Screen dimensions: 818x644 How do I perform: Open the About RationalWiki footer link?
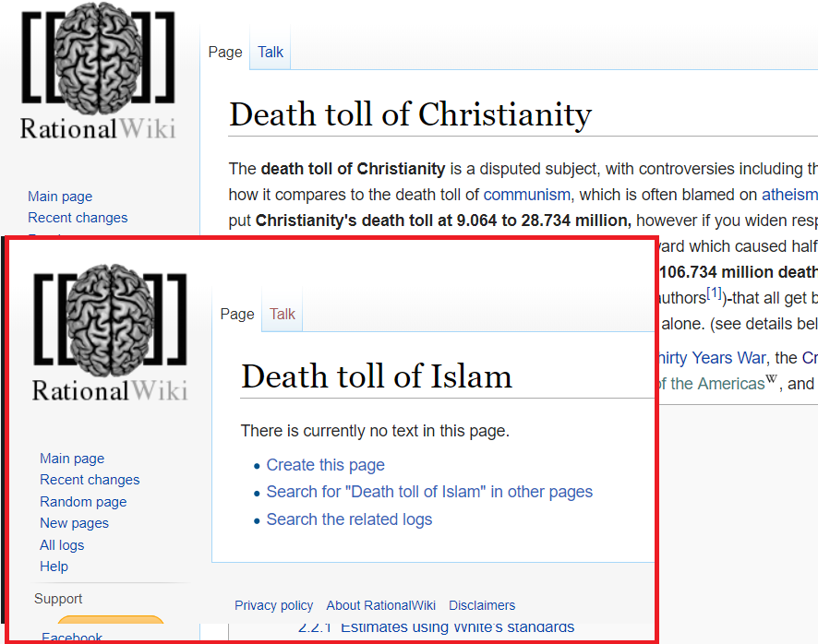[x=380, y=605]
